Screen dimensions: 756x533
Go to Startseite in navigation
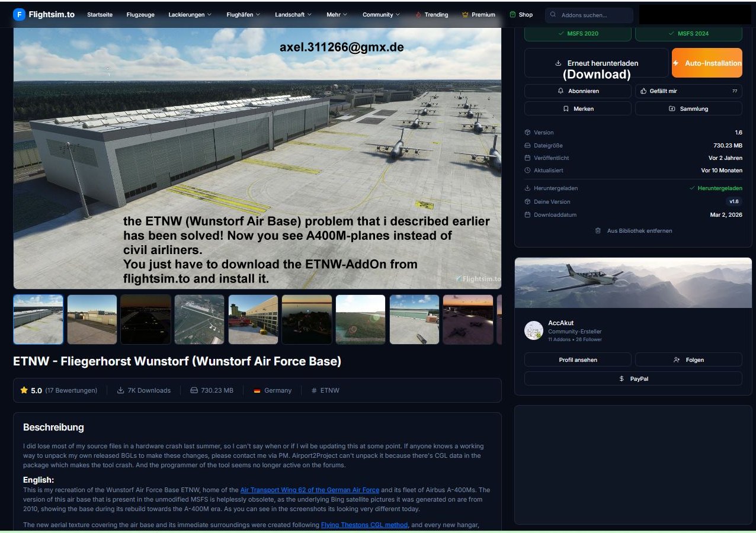(100, 15)
